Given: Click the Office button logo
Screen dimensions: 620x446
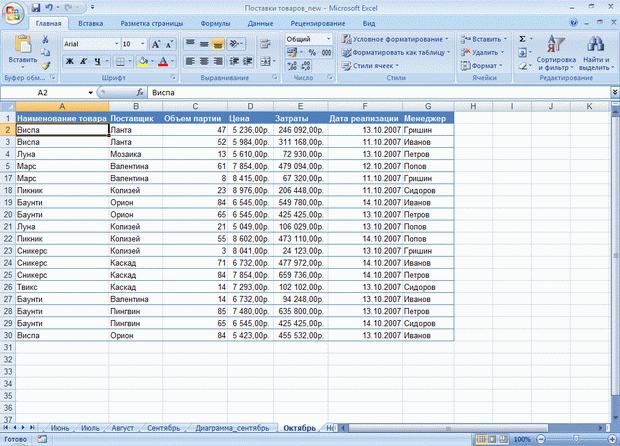Looking at the screenshot, I should pyautogui.click(x=13, y=13).
